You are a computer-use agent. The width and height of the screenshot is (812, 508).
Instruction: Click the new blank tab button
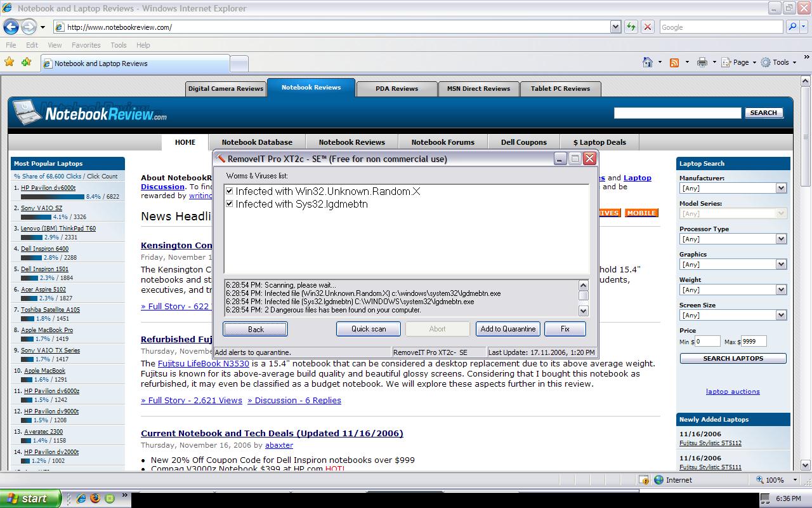pyautogui.click(x=239, y=63)
